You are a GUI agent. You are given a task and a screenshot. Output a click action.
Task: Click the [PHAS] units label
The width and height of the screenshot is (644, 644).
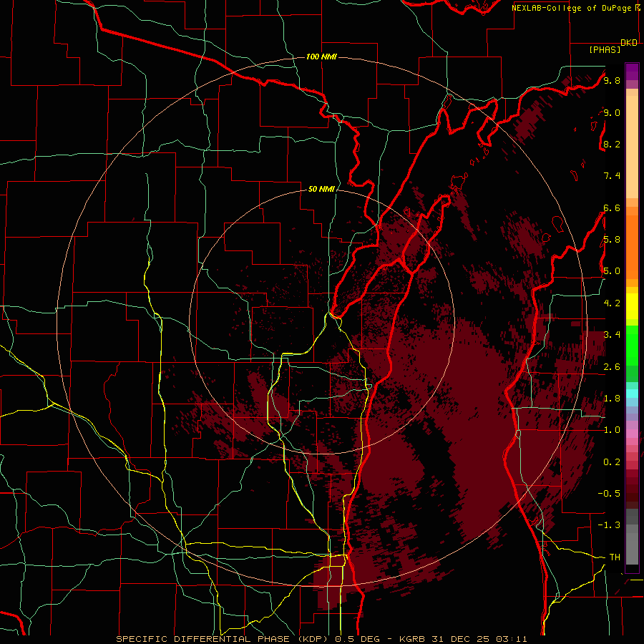[605, 49]
